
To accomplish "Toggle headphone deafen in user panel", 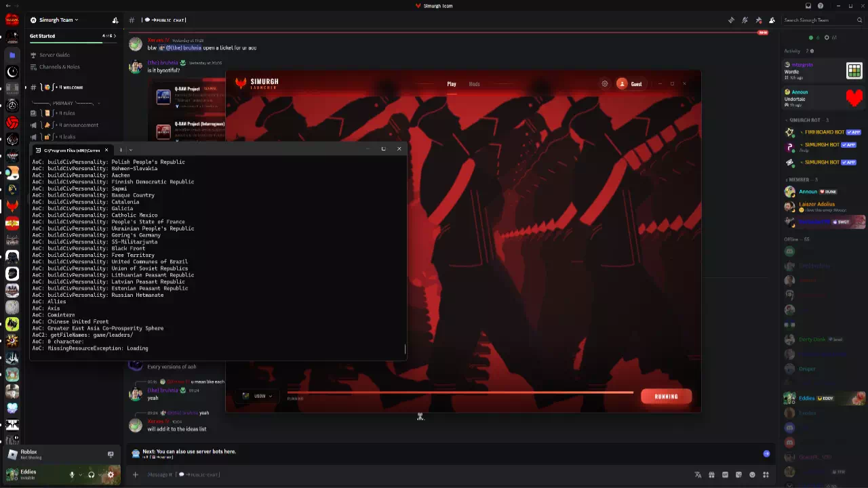I will 91,474.
